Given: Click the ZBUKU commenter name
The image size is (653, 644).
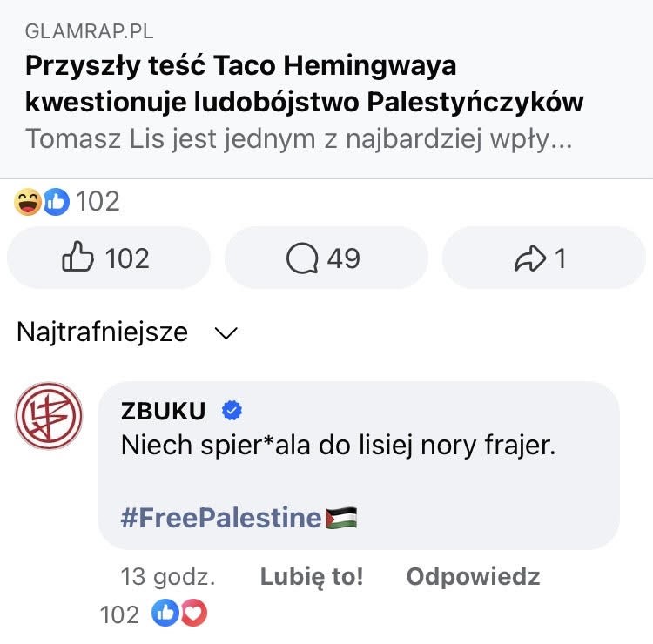Looking at the screenshot, I should pyautogui.click(x=164, y=410).
